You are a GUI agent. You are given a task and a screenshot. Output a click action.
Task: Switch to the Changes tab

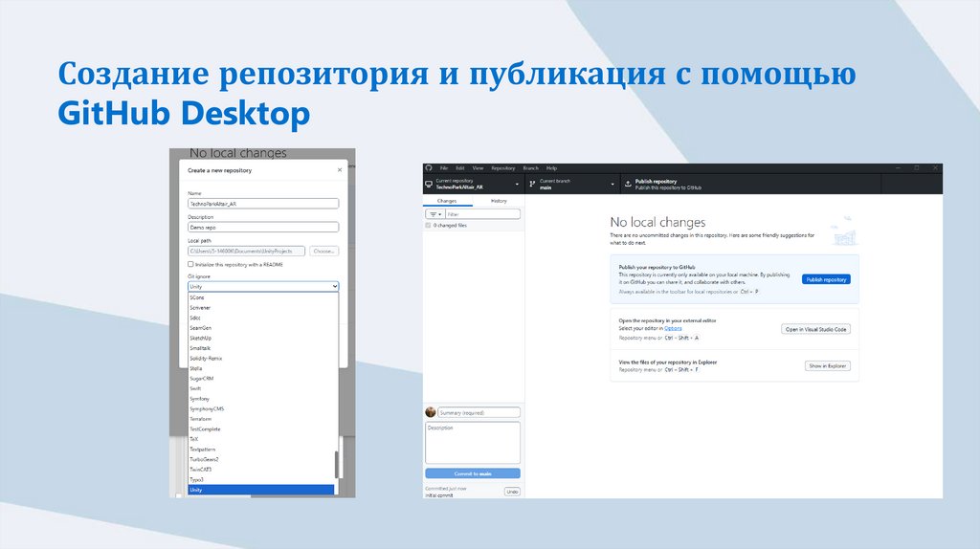click(447, 201)
